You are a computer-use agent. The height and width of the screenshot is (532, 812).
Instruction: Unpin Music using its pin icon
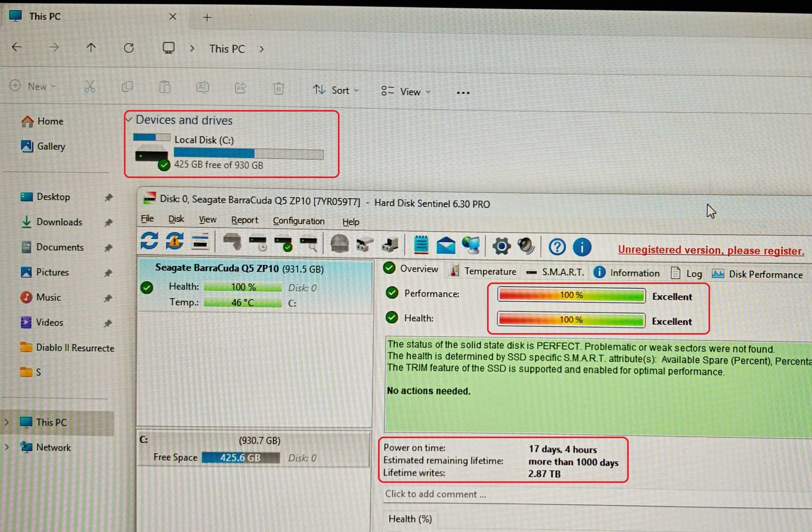coord(108,298)
